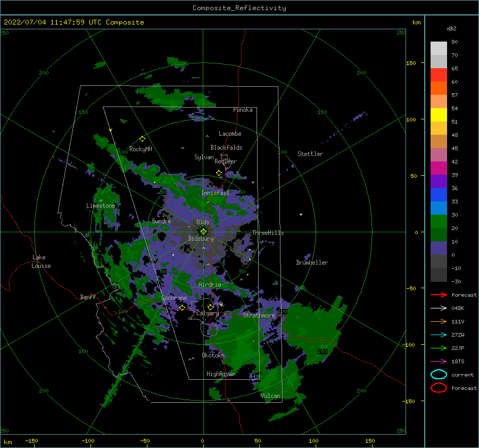Click the Didsbury label

pos(201,239)
